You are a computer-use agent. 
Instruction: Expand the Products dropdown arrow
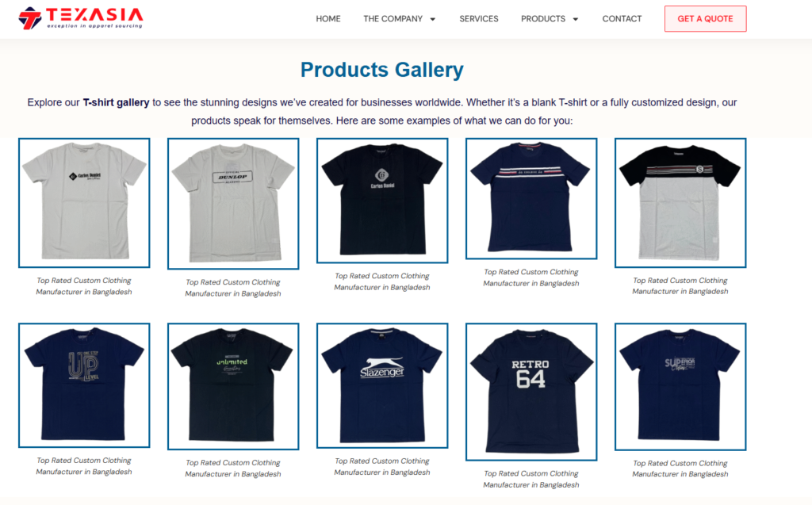tap(576, 19)
